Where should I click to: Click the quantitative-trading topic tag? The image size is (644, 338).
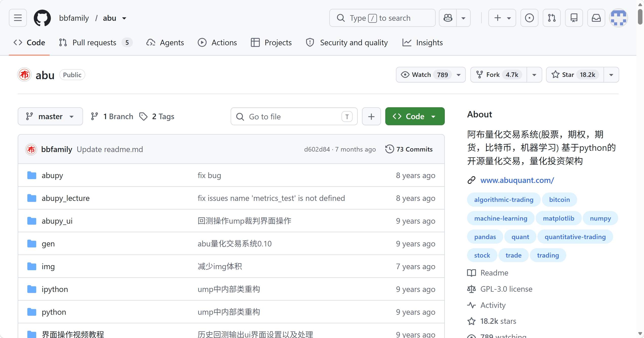[x=575, y=237]
